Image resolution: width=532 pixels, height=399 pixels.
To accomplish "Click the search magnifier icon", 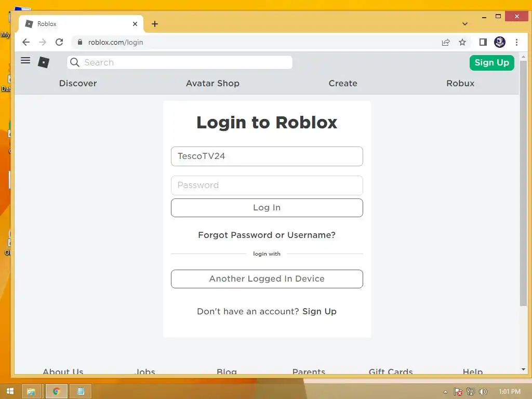I will click(x=75, y=62).
